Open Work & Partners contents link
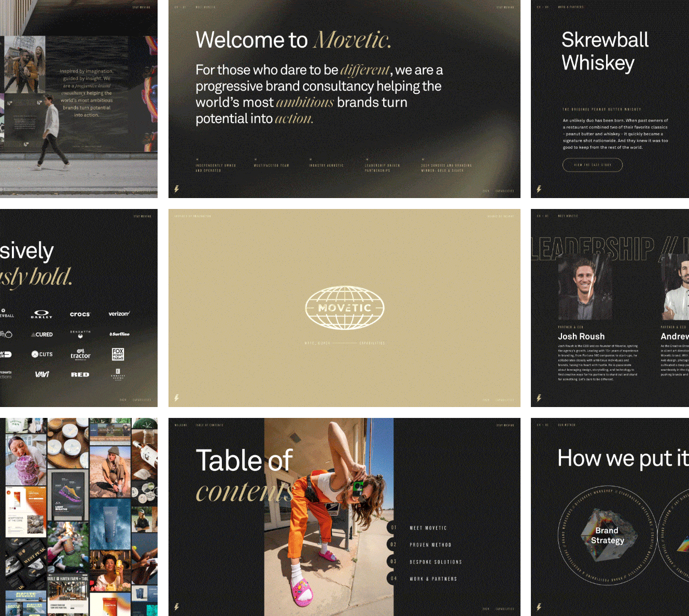This screenshot has height=616, width=689. 433,579
